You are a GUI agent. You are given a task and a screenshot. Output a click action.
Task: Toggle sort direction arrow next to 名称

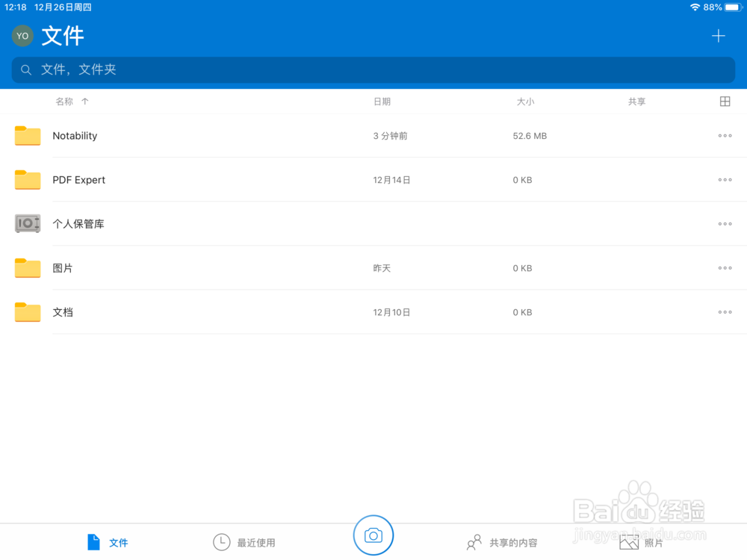point(85,102)
